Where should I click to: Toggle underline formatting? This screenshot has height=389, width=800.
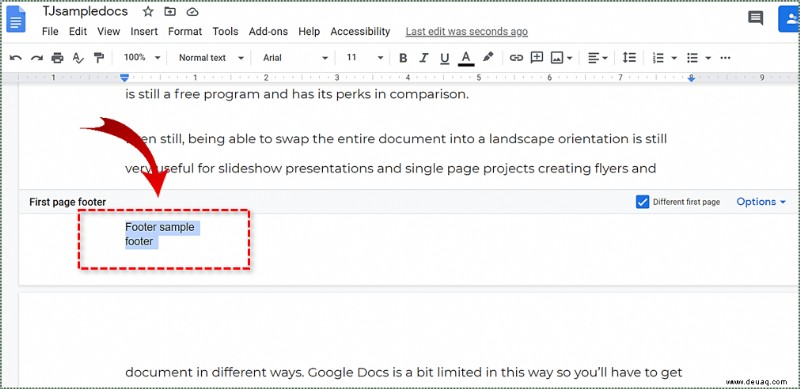pos(444,58)
